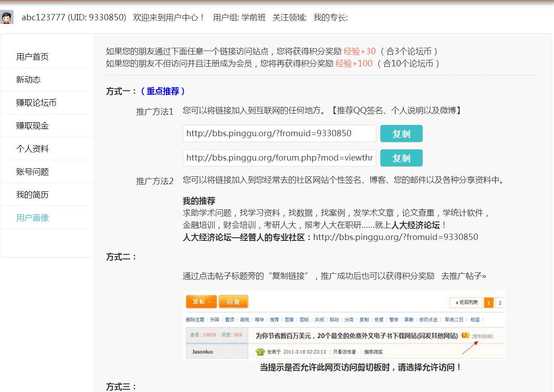Image resolution: width=554 pixels, height=392 pixels.
Task: Click the 用户组: 学前班 label
Action: click(x=239, y=18)
